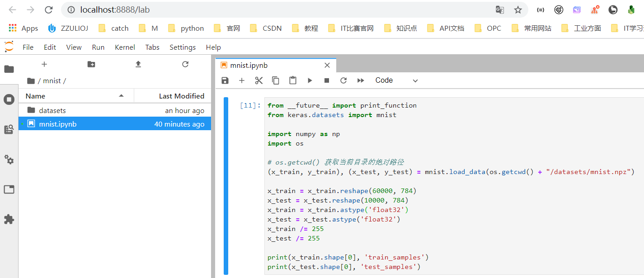
Task: Open the Kernel menu
Action: [125, 47]
